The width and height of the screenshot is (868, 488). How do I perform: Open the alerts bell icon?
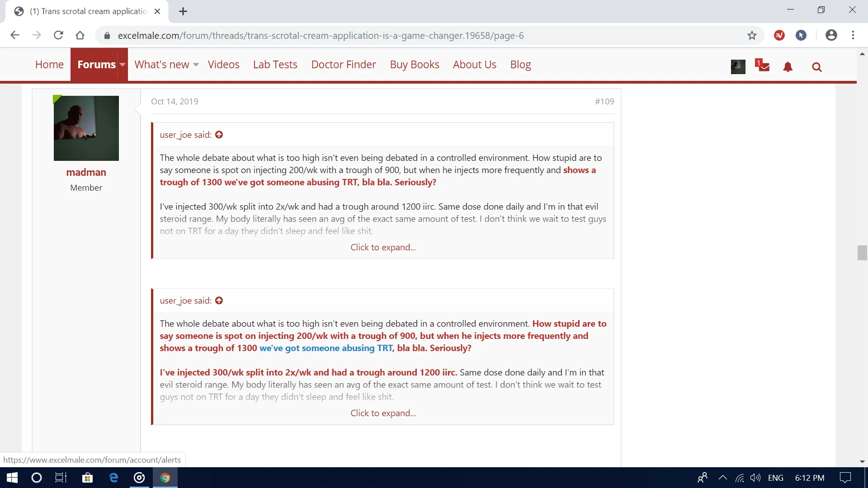(x=788, y=67)
